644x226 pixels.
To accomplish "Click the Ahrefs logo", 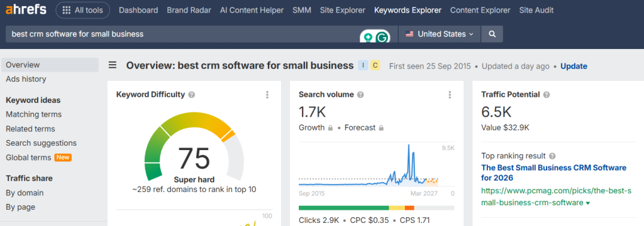I will click(x=26, y=10).
